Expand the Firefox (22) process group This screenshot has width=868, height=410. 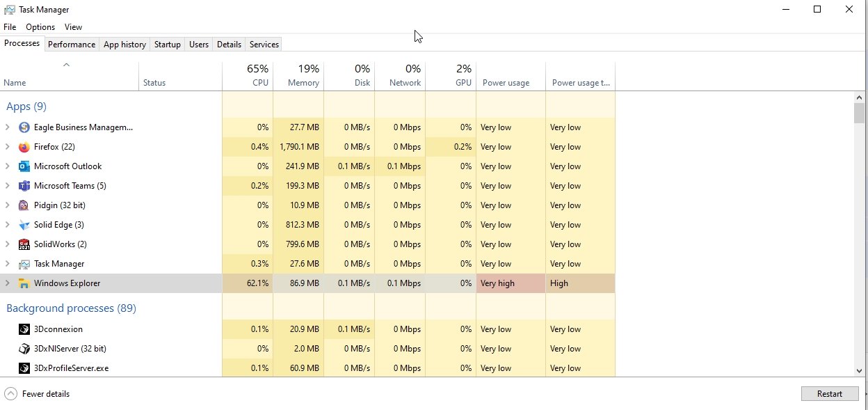8,147
